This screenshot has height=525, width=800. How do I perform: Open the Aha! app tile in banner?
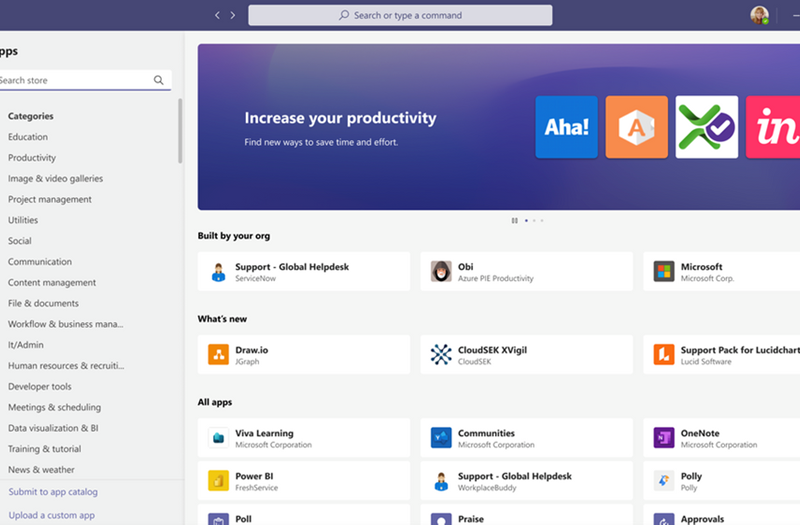coord(566,127)
